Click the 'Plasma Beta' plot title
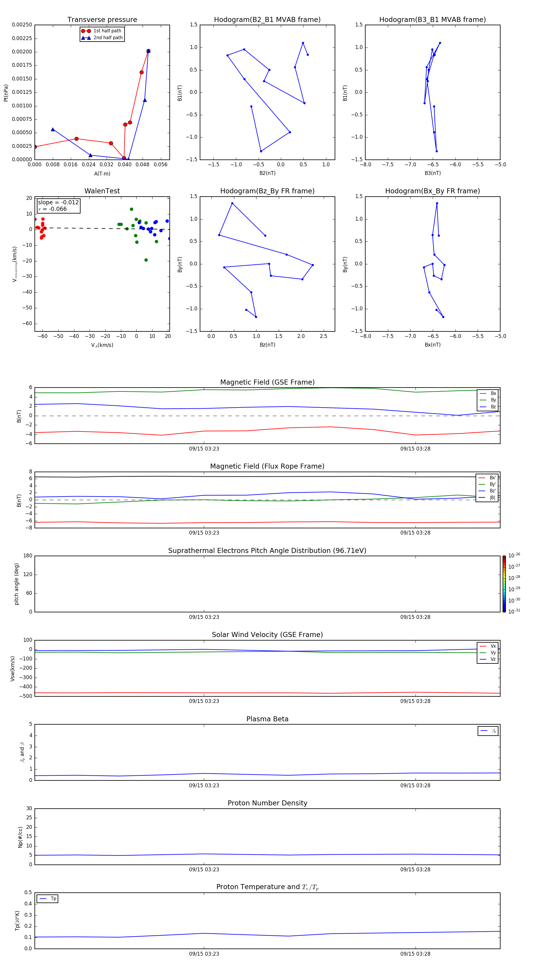The height and width of the screenshot is (980, 535). (267, 719)
